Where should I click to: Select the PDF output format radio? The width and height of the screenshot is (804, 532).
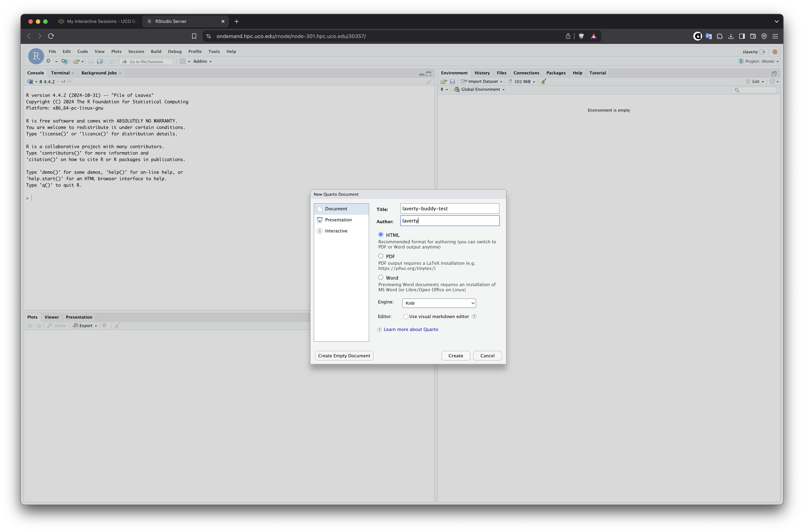click(x=381, y=256)
